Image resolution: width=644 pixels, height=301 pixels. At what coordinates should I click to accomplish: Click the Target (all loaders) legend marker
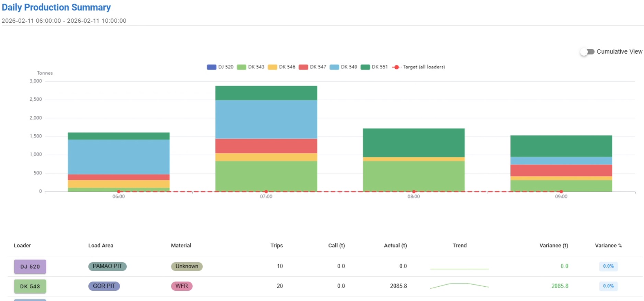pos(396,67)
